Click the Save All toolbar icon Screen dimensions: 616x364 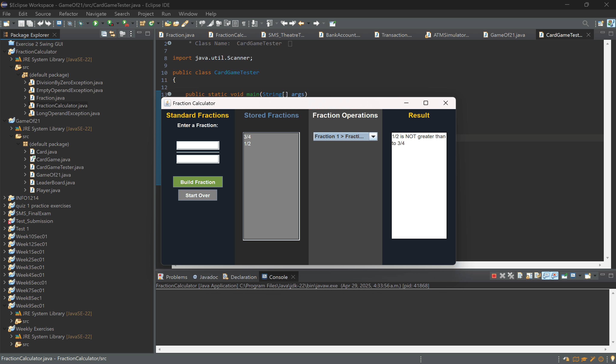point(30,23)
